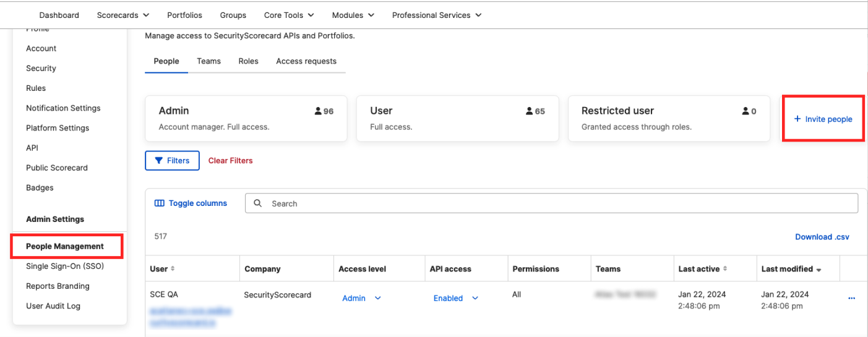Select the Roles tab
Viewport: 868px width, 337px height.
click(x=248, y=61)
